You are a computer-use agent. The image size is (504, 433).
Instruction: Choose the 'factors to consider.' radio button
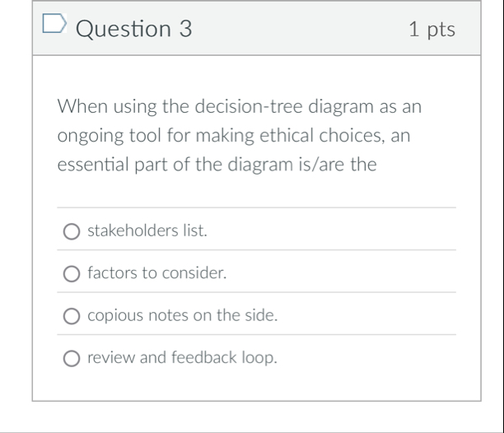click(72, 273)
